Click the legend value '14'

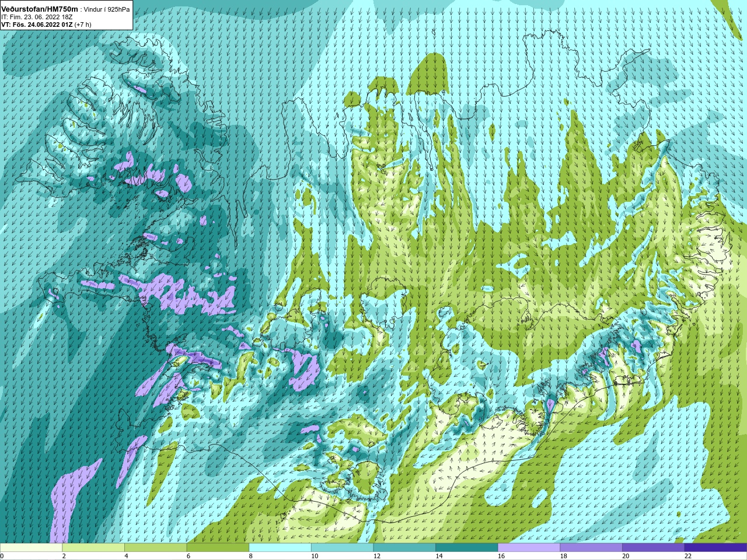pos(439,556)
